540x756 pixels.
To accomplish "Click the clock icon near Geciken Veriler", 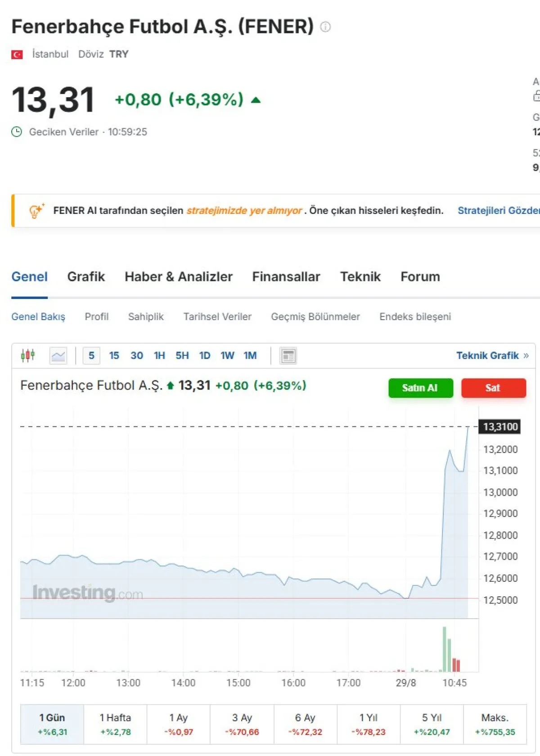I will coord(17,132).
